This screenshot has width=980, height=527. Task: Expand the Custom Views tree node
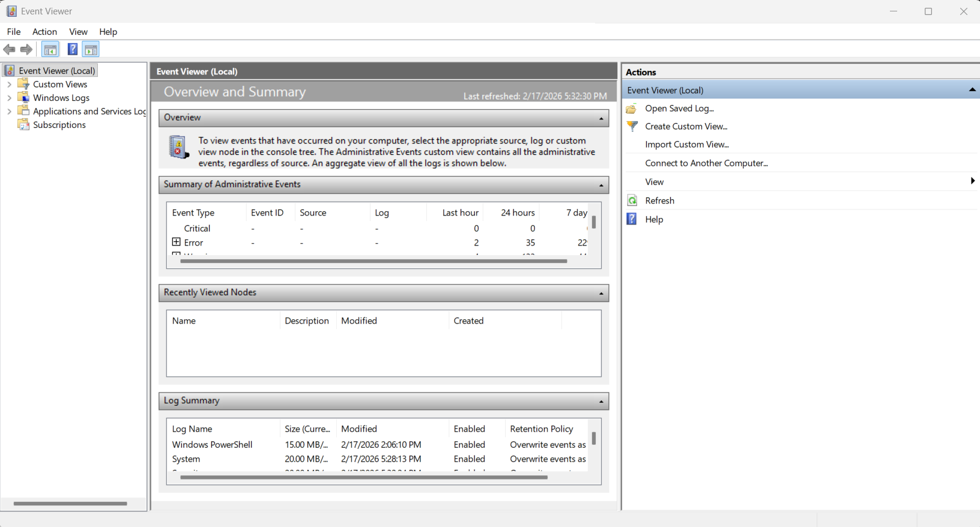(x=9, y=85)
